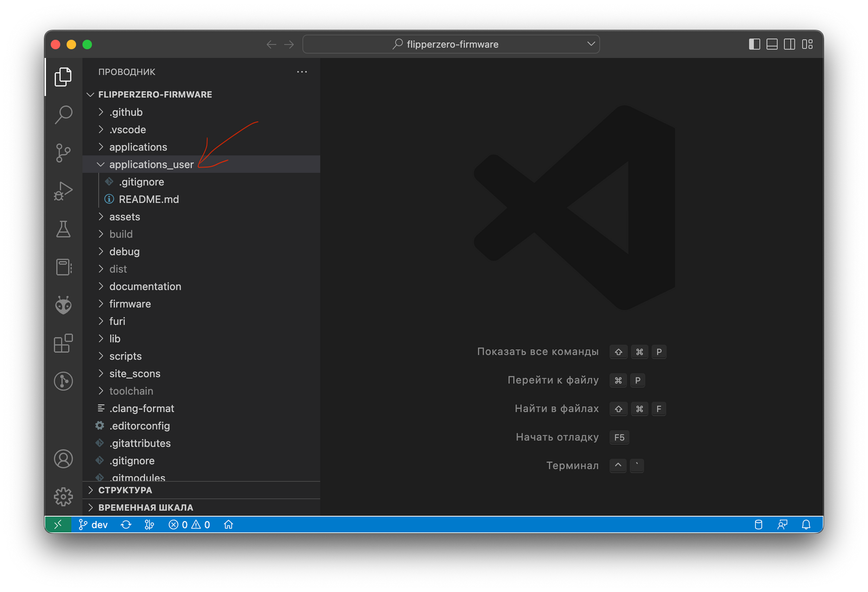Screen dimensions: 868x592
Task: Expand the ВРЕМЕННАЯ ШКАЛА section
Action: 201,507
